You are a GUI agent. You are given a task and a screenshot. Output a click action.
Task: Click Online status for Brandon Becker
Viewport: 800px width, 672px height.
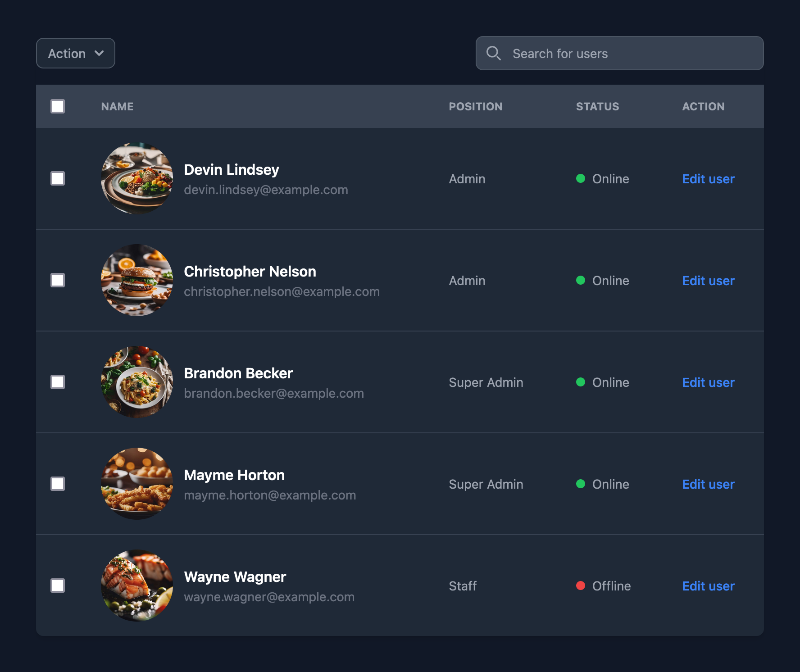click(x=603, y=382)
